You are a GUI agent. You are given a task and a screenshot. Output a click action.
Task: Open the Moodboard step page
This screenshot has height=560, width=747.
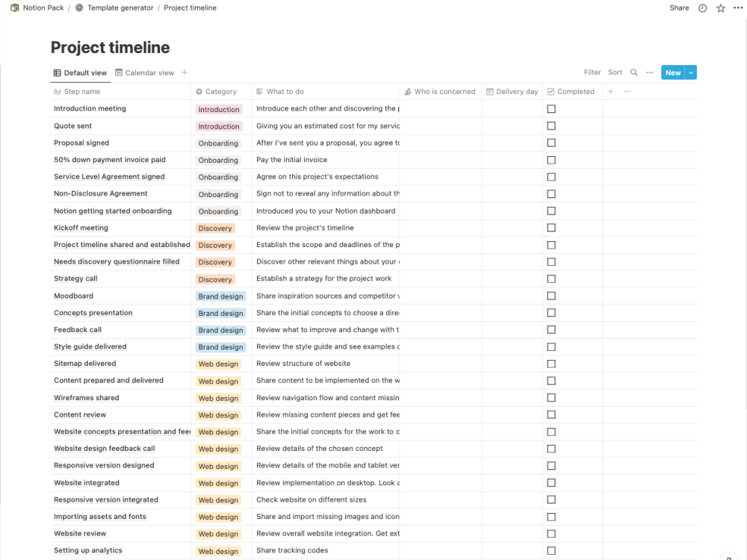pyautogui.click(x=73, y=296)
